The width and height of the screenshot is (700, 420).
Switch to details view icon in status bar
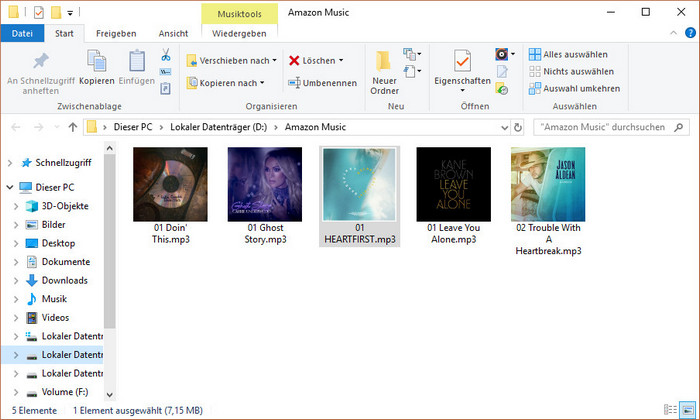(670, 409)
